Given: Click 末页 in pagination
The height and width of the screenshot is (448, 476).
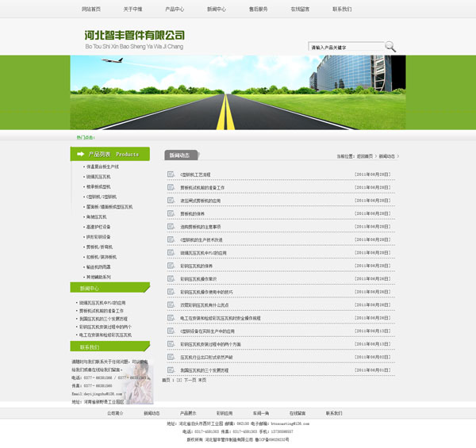Looking at the screenshot, I should click(x=202, y=380).
